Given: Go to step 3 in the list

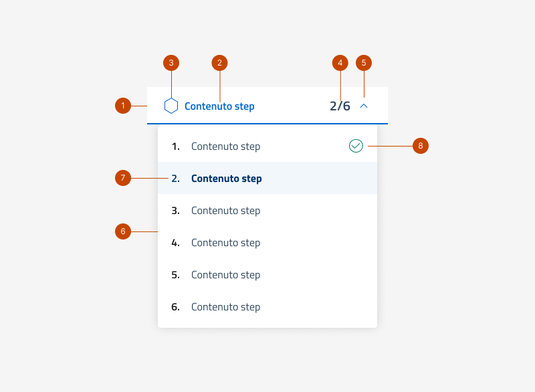Looking at the screenshot, I should click(225, 211).
